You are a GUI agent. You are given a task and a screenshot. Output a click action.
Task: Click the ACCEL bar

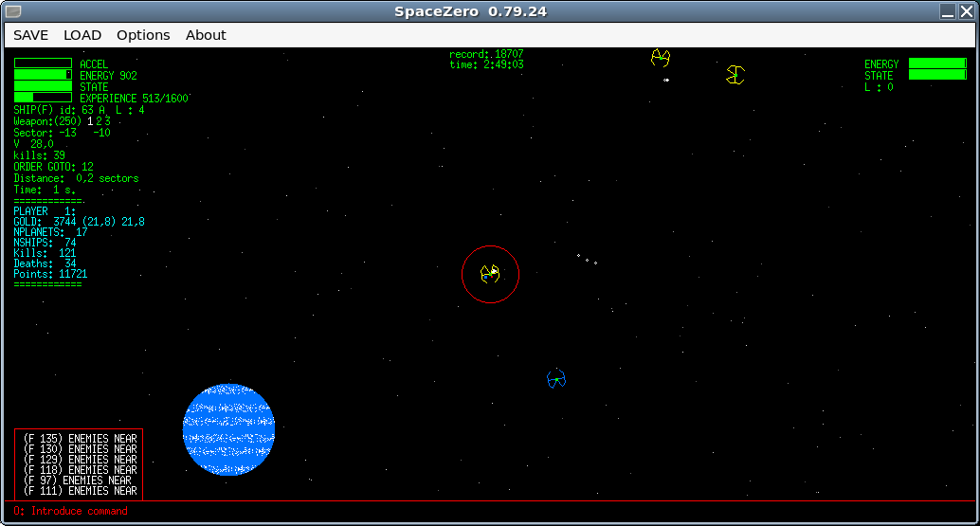[44, 63]
